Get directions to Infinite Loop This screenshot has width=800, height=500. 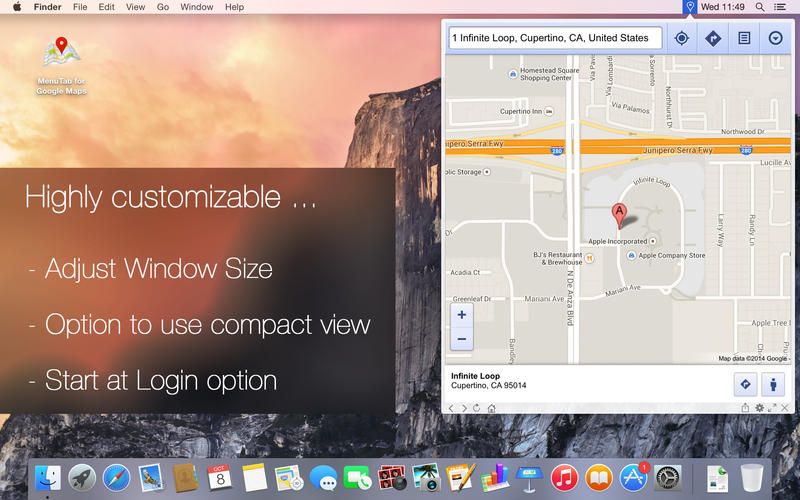[x=743, y=384]
